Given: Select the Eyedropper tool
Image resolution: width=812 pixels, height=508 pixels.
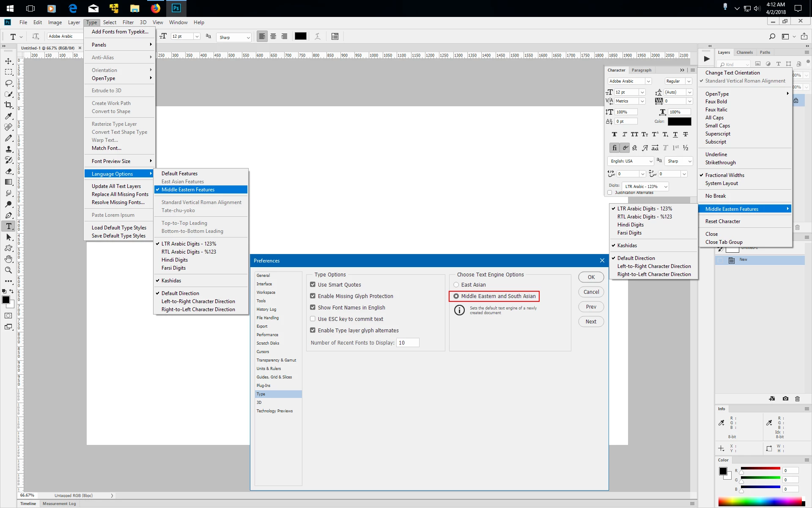Looking at the screenshot, I should tap(8, 116).
